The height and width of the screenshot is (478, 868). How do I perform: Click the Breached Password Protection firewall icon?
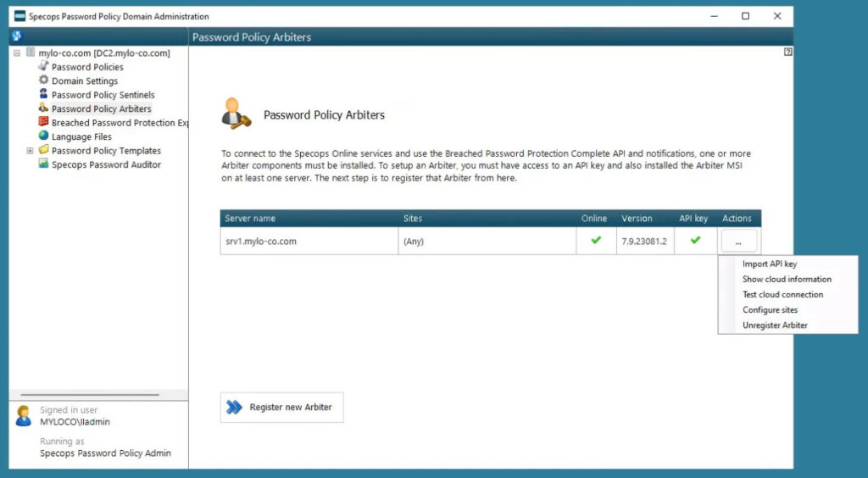[44, 122]
